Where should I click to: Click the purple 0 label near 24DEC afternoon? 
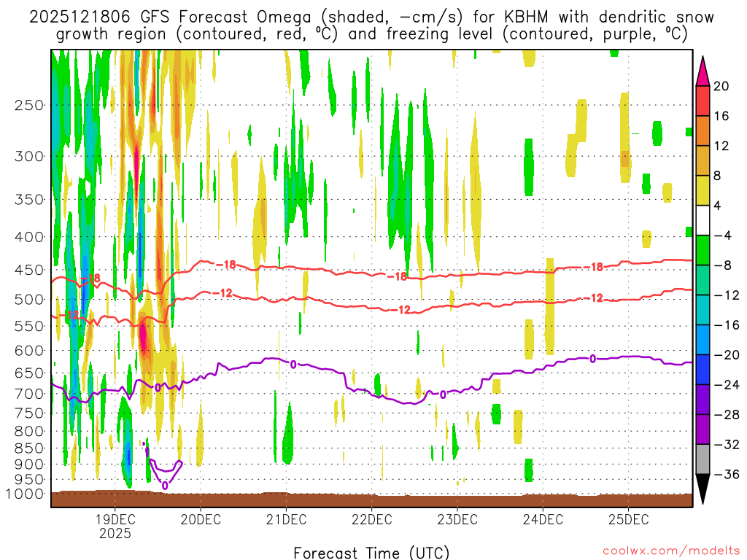tap(592, 359)
